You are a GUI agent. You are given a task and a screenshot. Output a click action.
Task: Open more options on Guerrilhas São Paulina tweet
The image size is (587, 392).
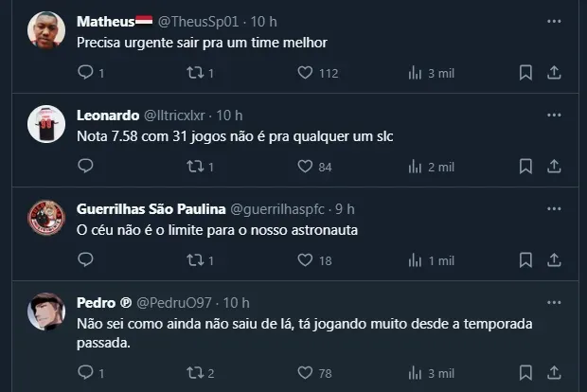[x=555, y=208]
